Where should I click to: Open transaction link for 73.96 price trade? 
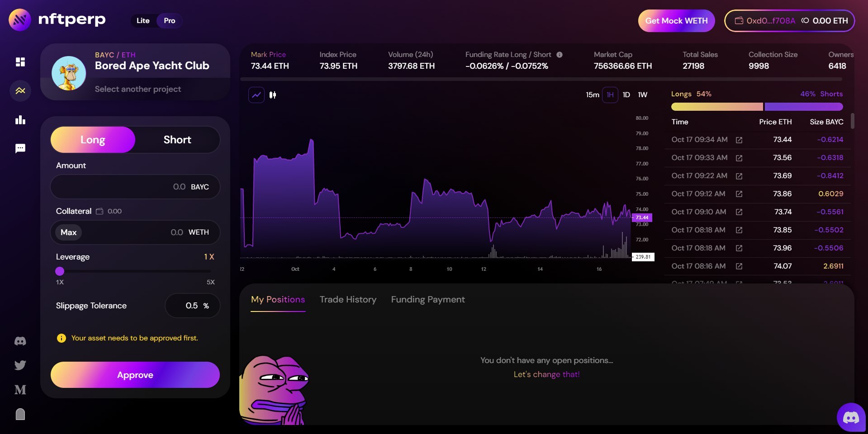[739, 248]
